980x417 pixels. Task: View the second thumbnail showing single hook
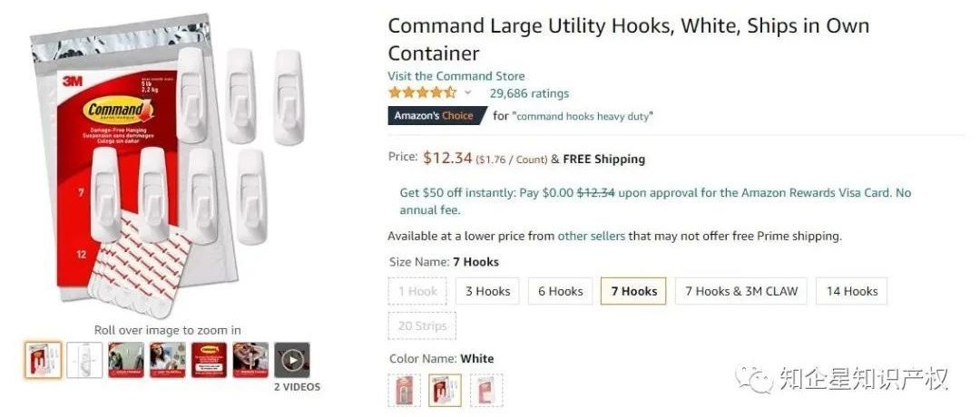click(x=84, y=360)
